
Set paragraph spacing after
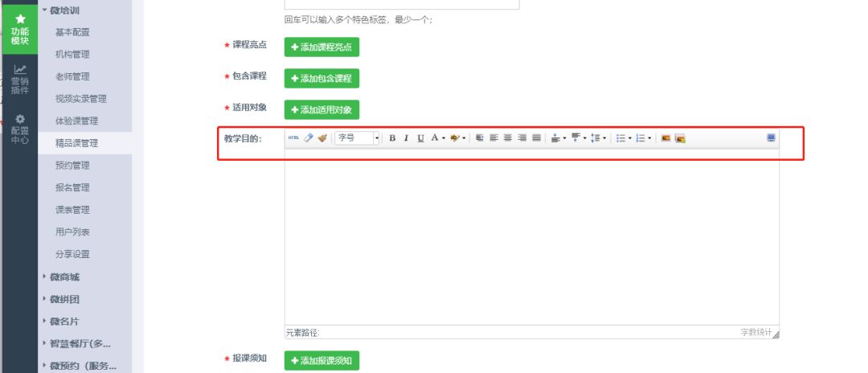coord(575,137)
